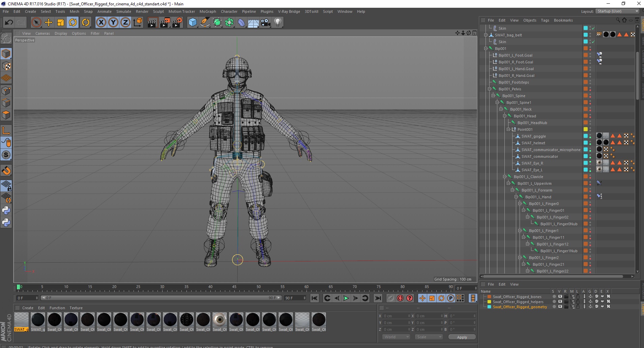Collapse the Bip001_L_Clavicle node

[505, 177]
